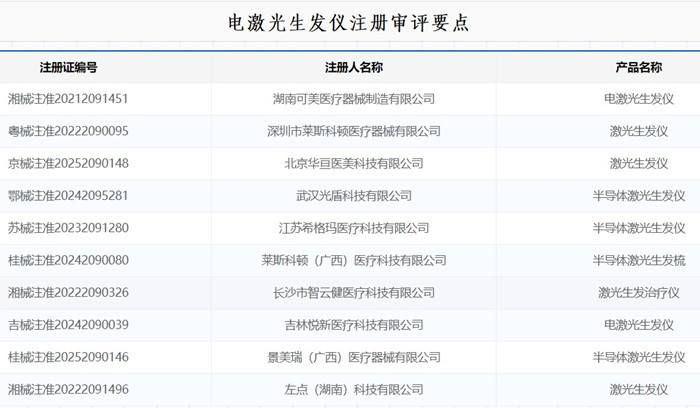Select registrant 长沙市智云健医疗科技有限公司
The height and width of the screenshot is (408, 700).
click(354, 293)
